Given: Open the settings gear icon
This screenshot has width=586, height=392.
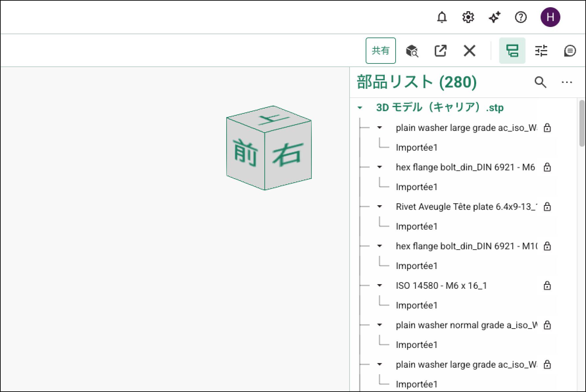Looking at the screenshot, I should (468, 17).
